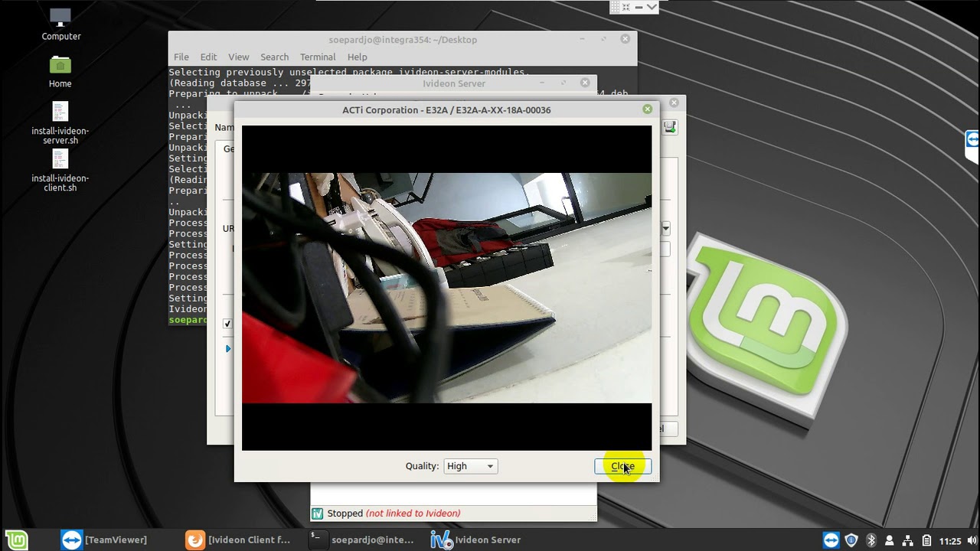Open the Help menu in the terminal window
The image size is (980, 551).
pyautogui.click(x=357, y=57)
